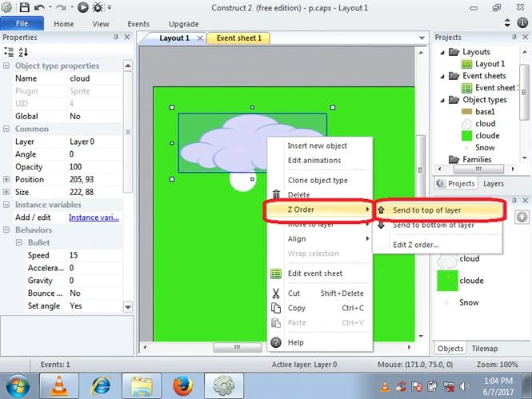Collapse Object type properties section

click(x=6, y=66)
